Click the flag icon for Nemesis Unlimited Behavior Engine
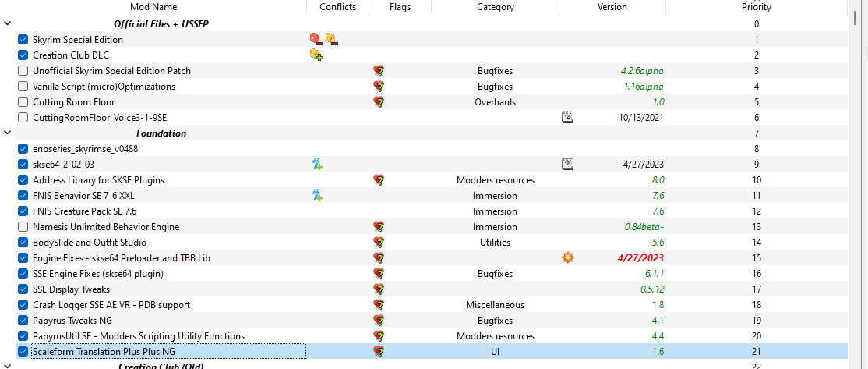This screenshot has width=868, height=369. (x=379, y=226)
